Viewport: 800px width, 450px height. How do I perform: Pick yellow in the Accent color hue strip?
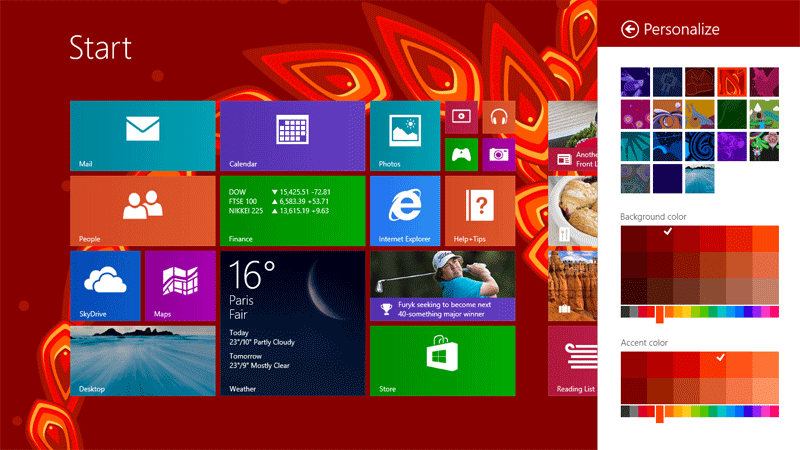pyautogui.click(x=687, y=411)
